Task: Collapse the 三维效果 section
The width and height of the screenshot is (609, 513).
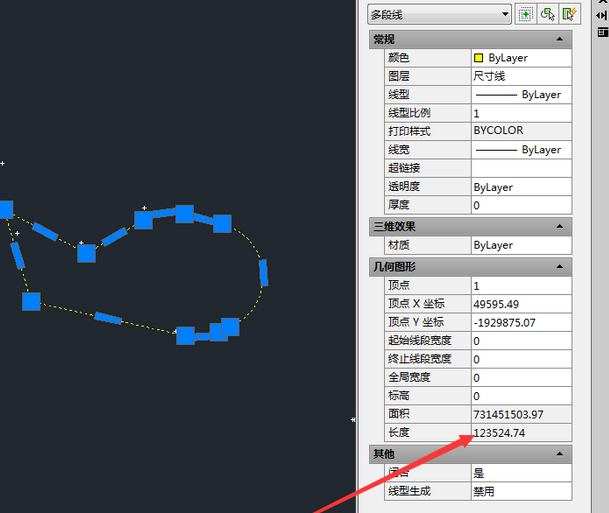Action: 558,226
